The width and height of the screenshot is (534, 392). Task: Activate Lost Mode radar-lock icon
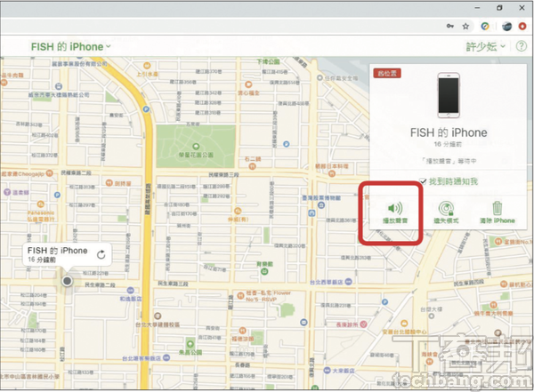coord(446,208)
